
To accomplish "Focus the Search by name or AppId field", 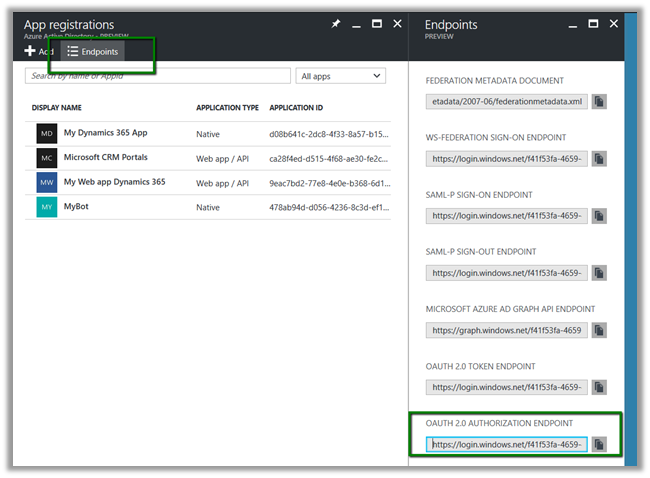I will (158, 76).
